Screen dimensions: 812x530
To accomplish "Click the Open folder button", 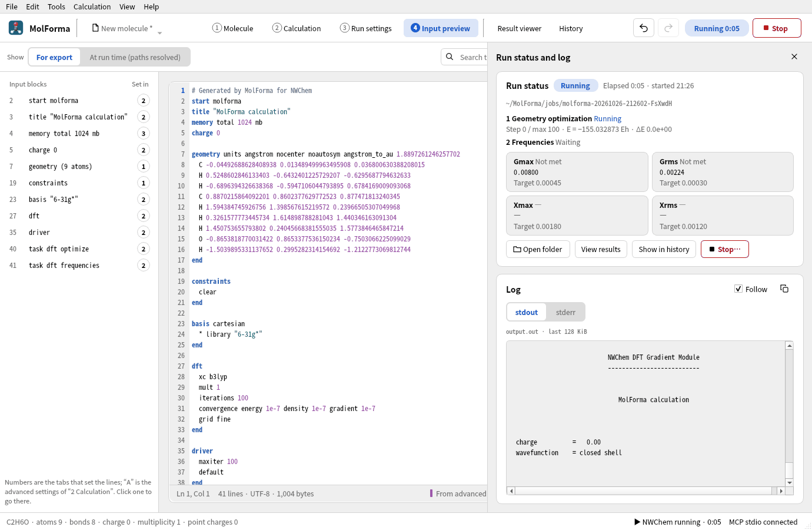I will pos(538,249).
